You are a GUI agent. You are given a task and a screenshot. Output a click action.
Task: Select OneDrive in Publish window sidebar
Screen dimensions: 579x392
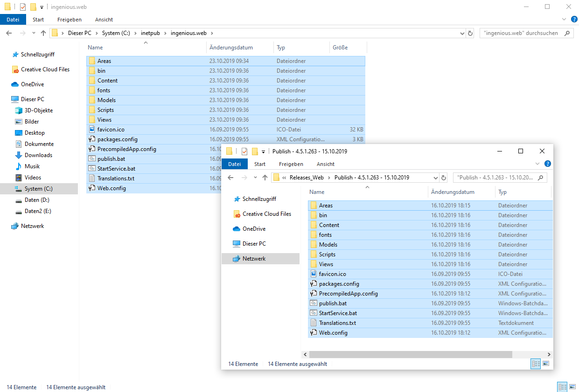pyautogui.click(x=254, y=229)
